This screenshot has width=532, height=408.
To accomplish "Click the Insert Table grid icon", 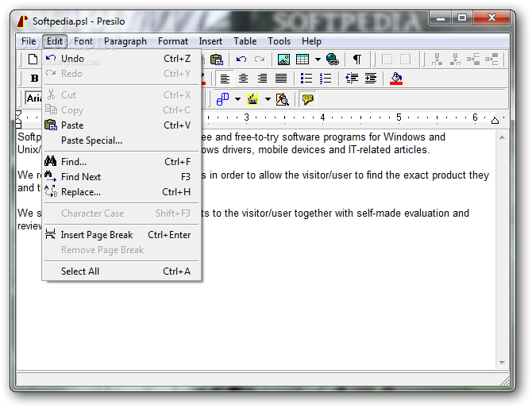I will click(x=303, y=60).
